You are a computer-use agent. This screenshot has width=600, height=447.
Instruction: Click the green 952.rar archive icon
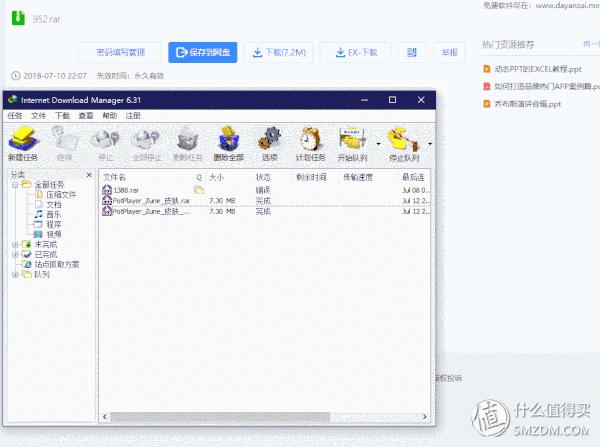(x=18, y=18)
